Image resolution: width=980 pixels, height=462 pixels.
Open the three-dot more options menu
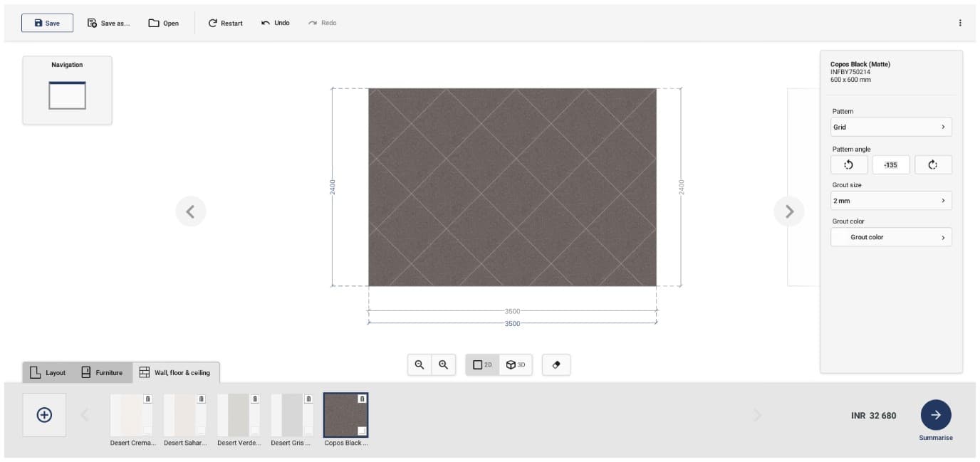(959, 23)
